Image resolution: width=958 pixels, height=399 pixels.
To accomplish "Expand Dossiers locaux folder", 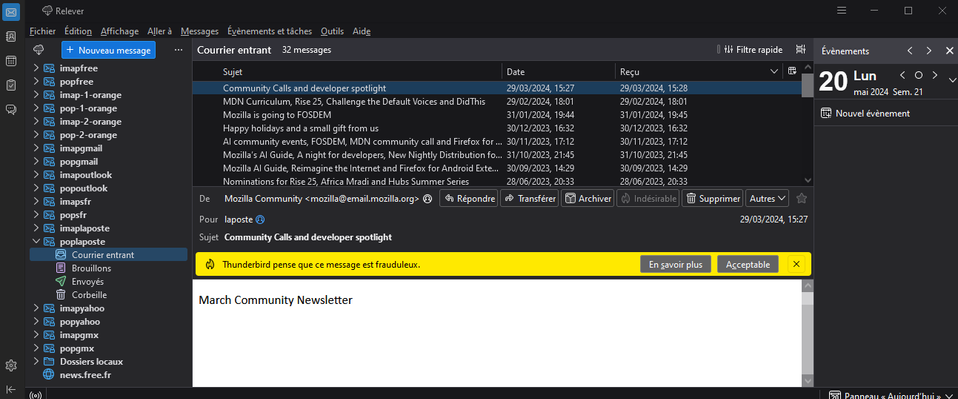I will coord(36,361).
